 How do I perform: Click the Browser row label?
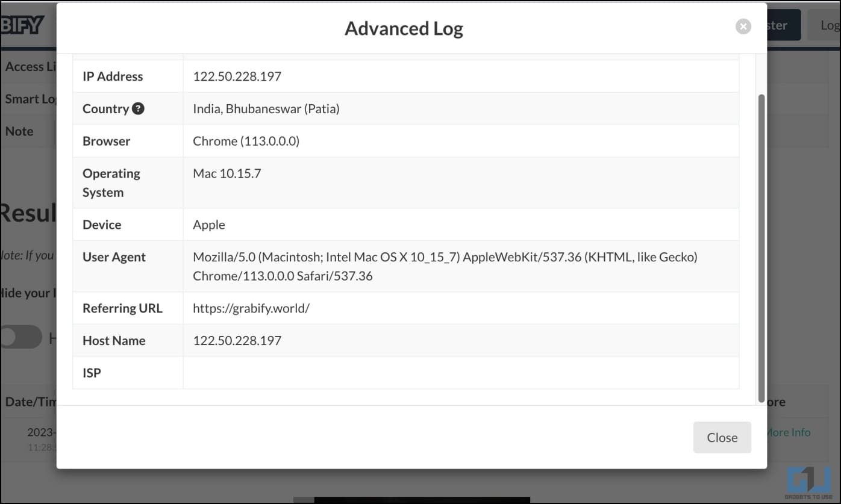tap(106, 142)
